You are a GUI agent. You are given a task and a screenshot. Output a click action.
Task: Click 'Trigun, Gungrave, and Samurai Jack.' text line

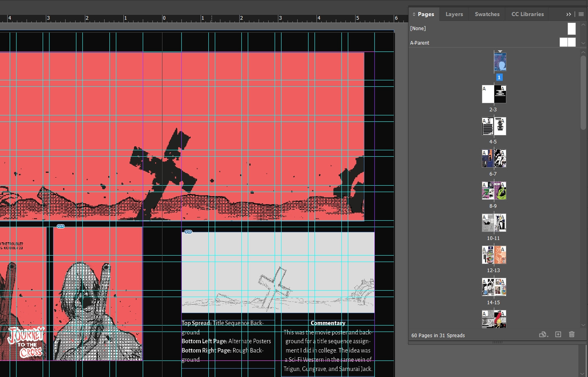(x=328, y=369)
